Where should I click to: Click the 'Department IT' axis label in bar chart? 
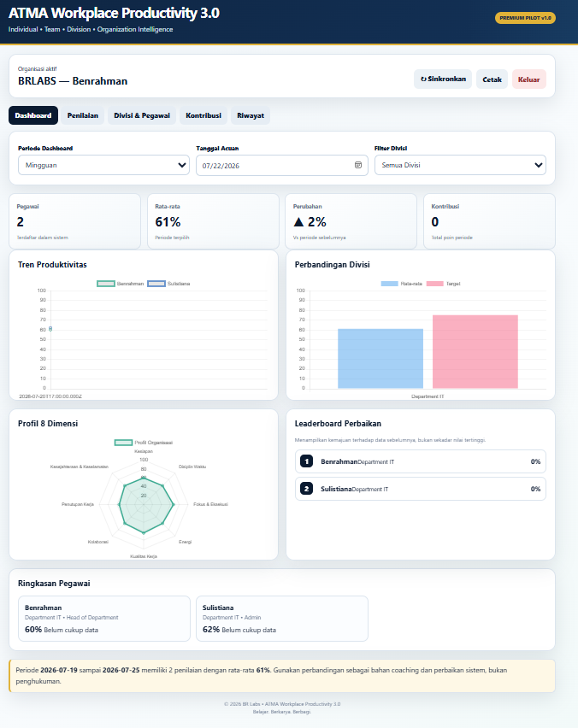(x=428, y=396)
